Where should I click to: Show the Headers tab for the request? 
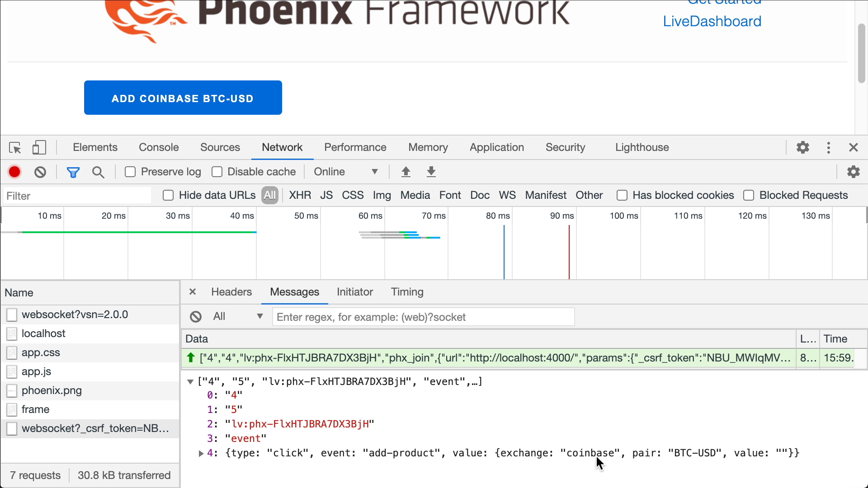231,292
